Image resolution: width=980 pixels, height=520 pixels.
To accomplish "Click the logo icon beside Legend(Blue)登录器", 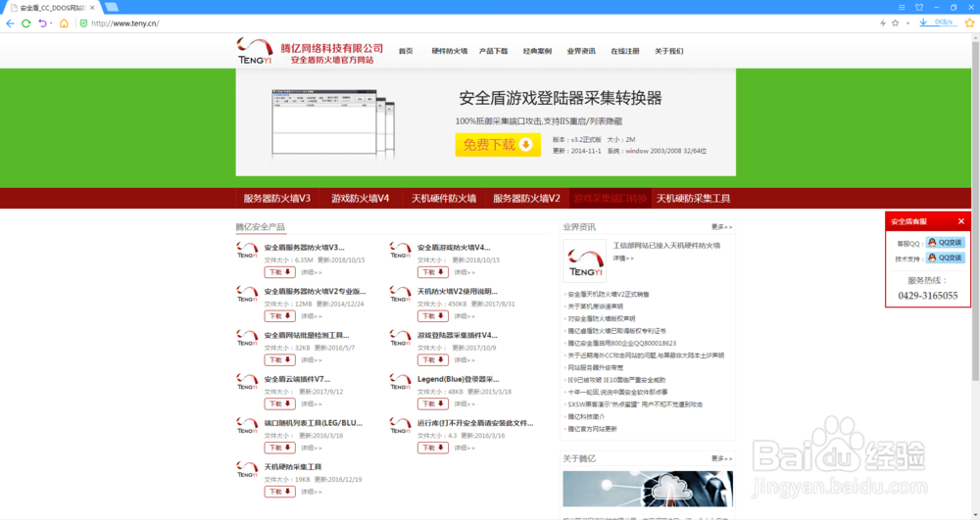I will point(400,381).
